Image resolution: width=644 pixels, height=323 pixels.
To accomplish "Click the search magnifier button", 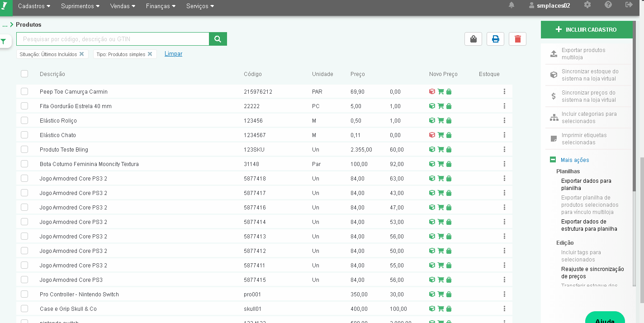I will [218, 39].
